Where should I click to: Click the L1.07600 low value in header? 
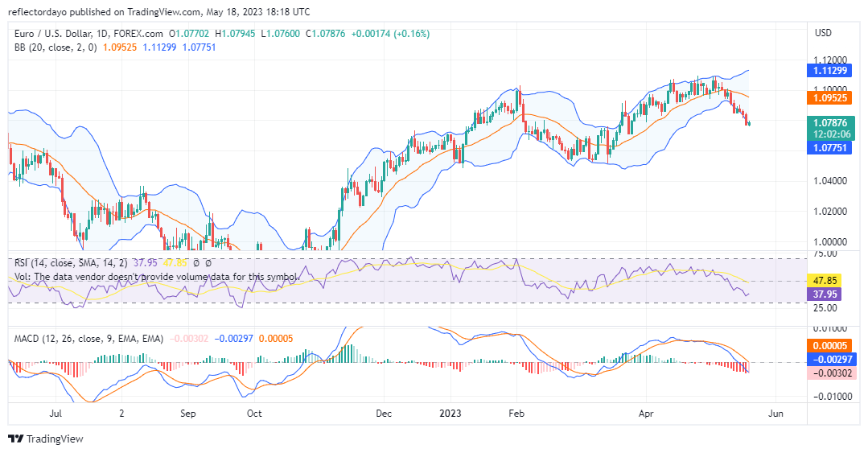point(280,34)
